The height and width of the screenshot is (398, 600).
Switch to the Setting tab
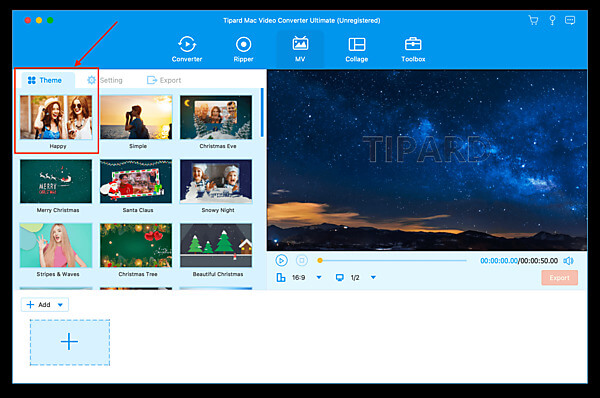coord(105,80)
